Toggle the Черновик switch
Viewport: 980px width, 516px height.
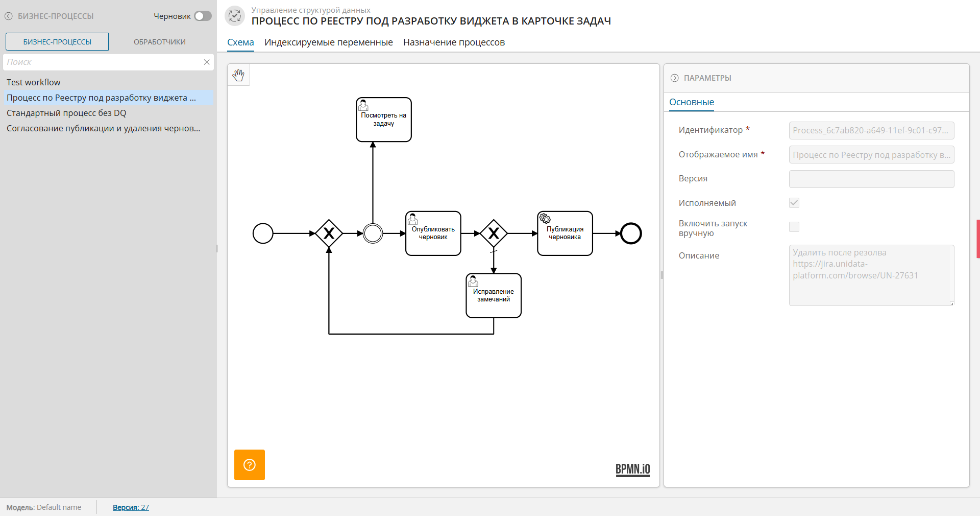click(x=203, y=16)
